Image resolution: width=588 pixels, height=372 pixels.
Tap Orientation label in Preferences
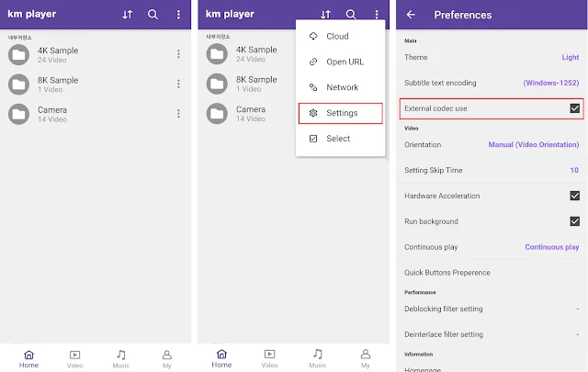click(x=423, y=145)
